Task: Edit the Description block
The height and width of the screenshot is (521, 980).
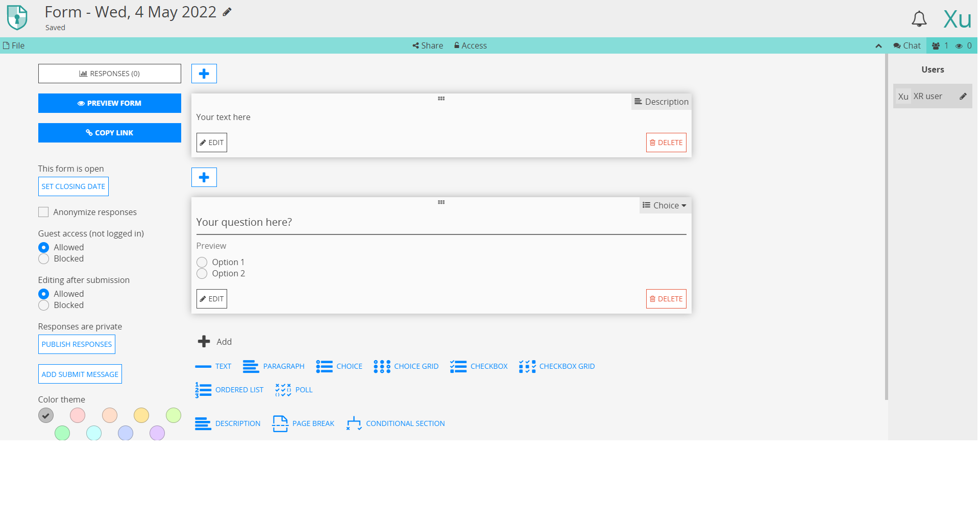Action: 212,143
